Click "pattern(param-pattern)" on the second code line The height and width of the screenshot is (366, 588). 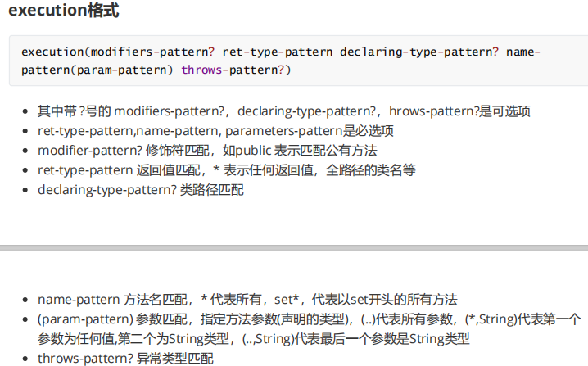tap(97, 69)
